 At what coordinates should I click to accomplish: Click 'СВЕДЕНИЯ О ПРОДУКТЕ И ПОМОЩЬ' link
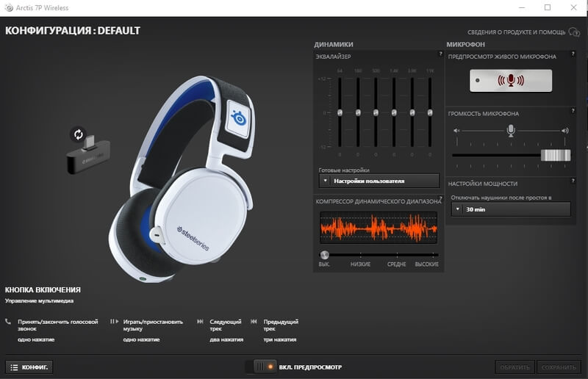point(516,32)
